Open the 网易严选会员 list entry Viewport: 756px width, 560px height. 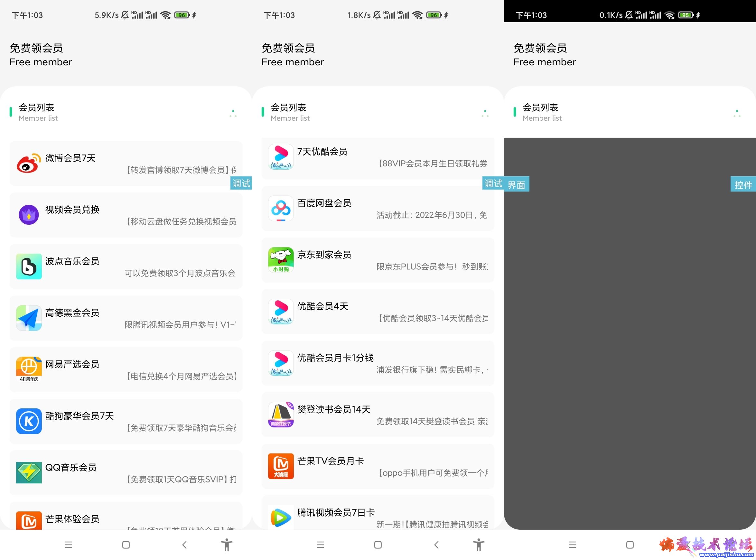click(x=126, y=369)
